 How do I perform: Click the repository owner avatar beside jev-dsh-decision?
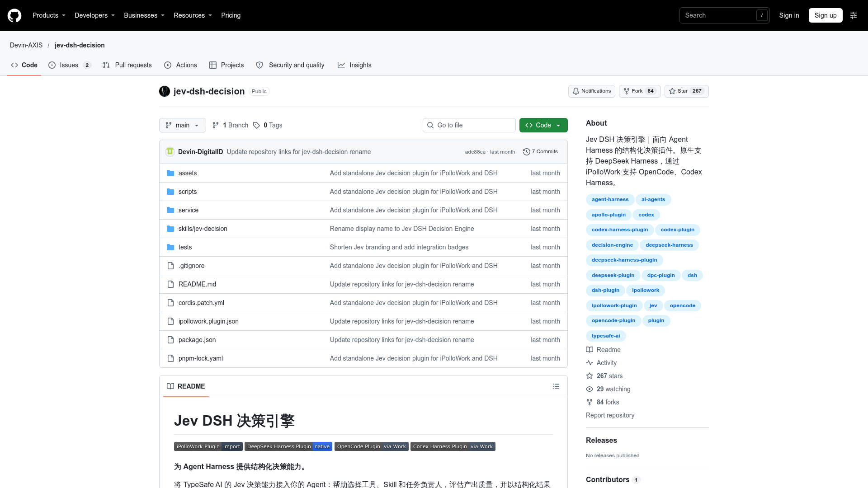coord(165,91)
